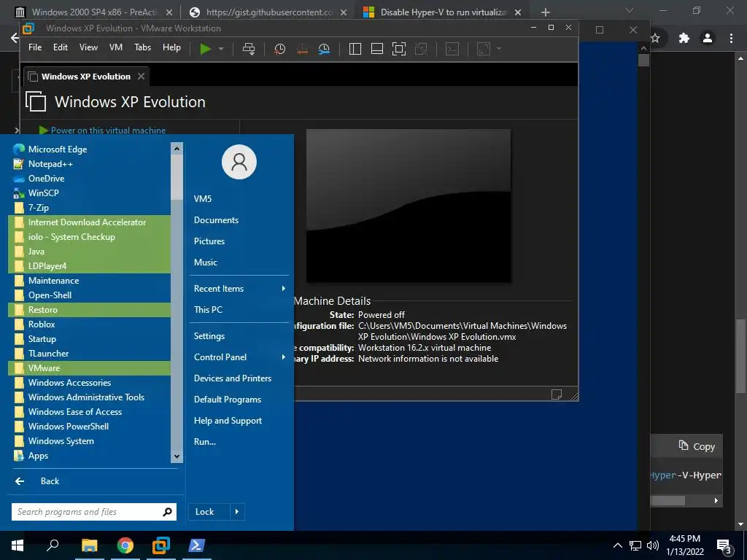Click the Search programs and files field
This screenshot has height=560, width=747.
tap(94, 512)
